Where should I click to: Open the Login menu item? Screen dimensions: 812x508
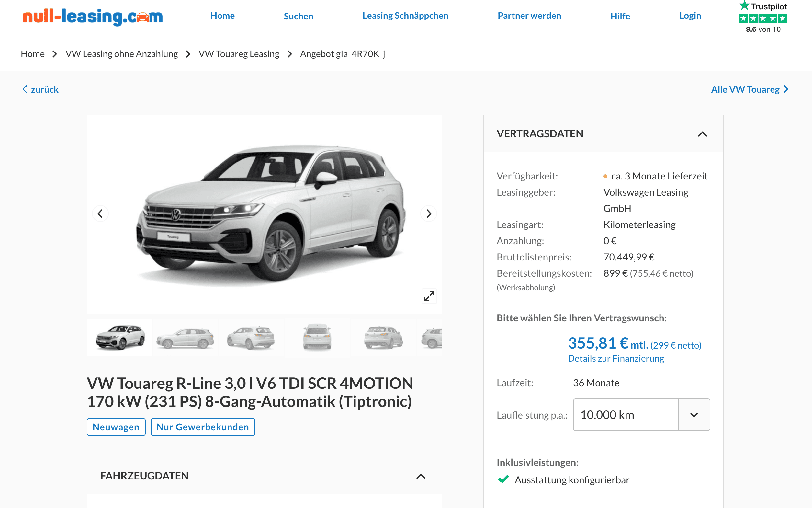pos(690,16)
